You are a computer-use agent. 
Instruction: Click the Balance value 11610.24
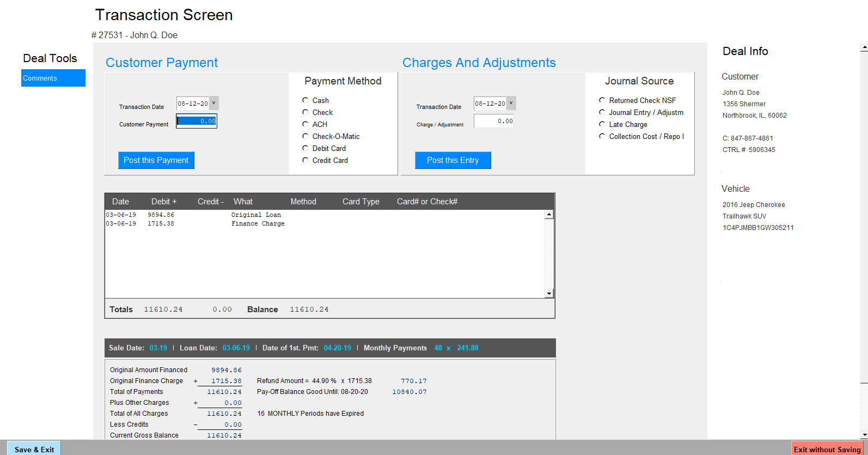309,310
